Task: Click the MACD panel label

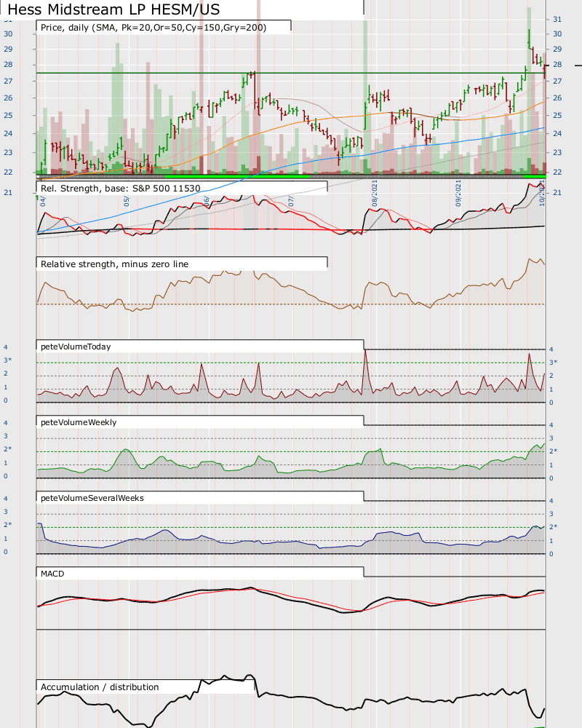Action: click(52, 574)
